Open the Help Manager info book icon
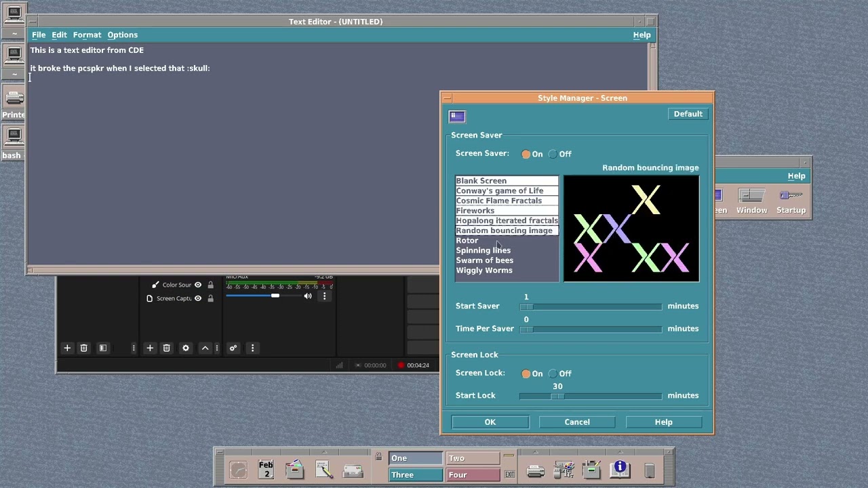The width and height of the screenshot is (868, 488). click(620, 470)
